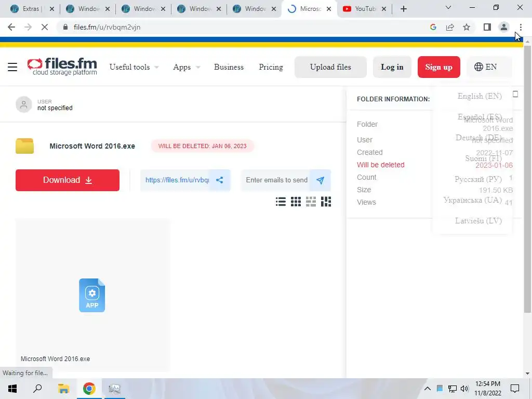Open a new browser tab
532x399 pixels.
[403, 9]
